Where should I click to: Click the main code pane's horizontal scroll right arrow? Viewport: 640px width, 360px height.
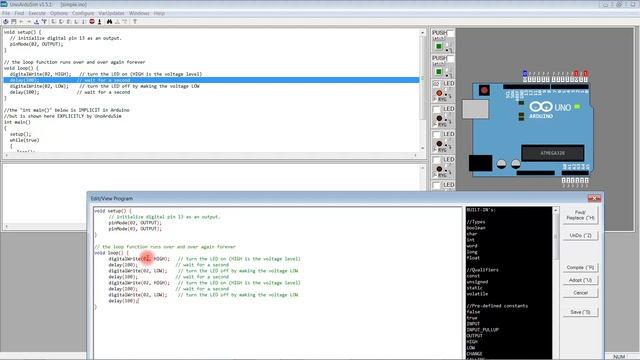click(x=416, y=156)
